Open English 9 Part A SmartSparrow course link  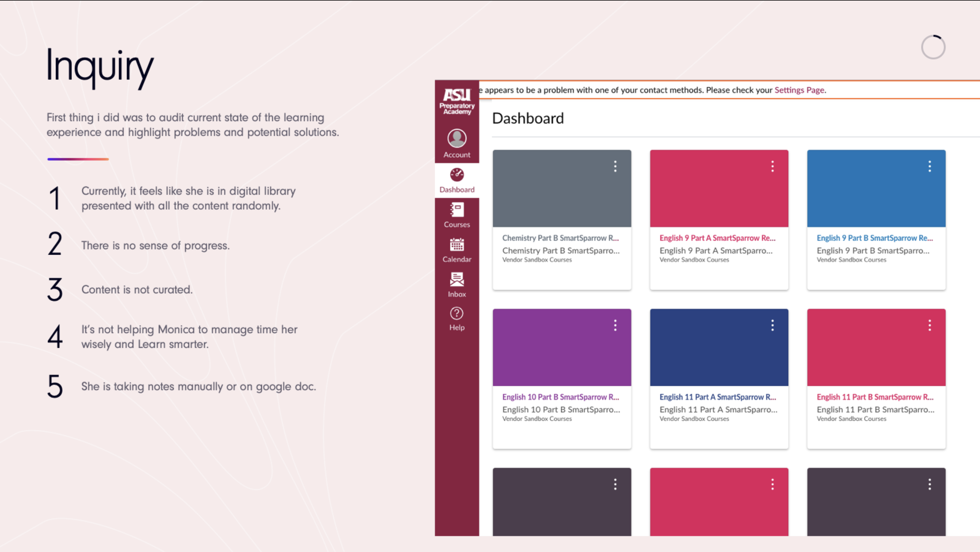point(717,238)
